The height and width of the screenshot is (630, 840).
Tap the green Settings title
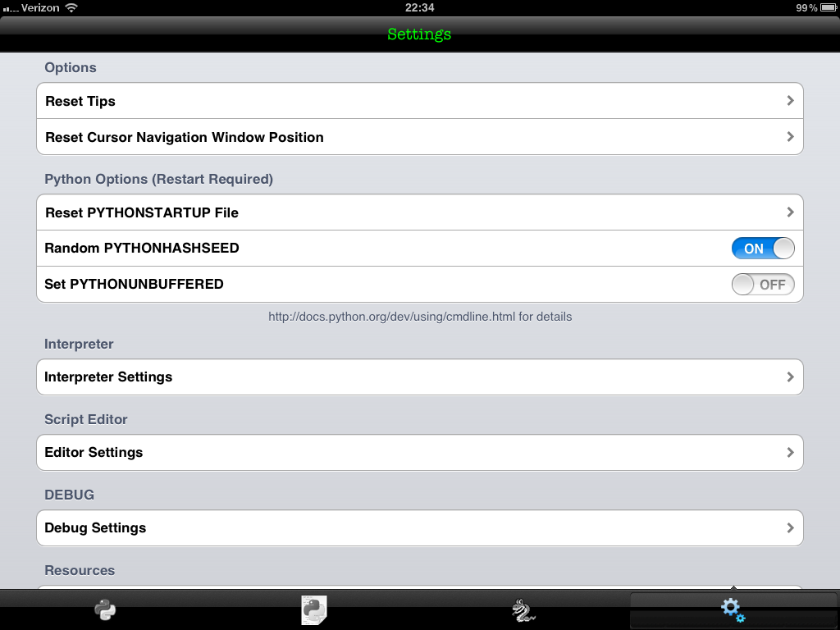coord(419,34)
